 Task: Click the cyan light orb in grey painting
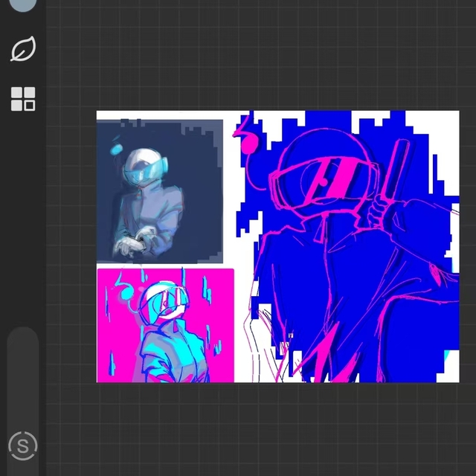tap(117, 149)
